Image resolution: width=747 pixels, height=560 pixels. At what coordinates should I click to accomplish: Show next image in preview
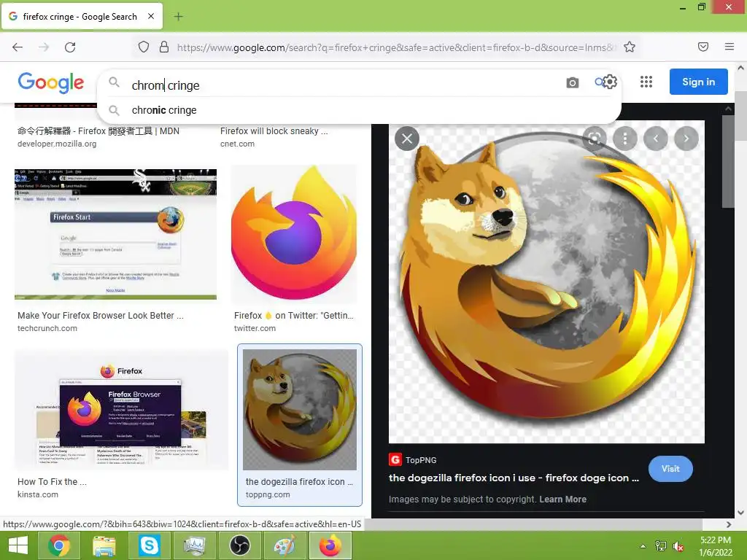pos(686,139)
